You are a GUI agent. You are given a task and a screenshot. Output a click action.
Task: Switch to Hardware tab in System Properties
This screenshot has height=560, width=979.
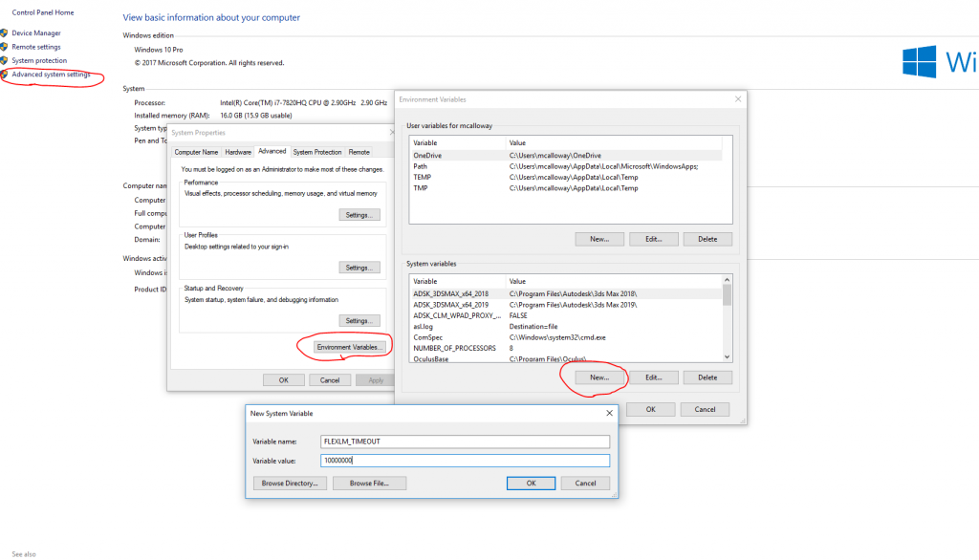tap(238, 152)
